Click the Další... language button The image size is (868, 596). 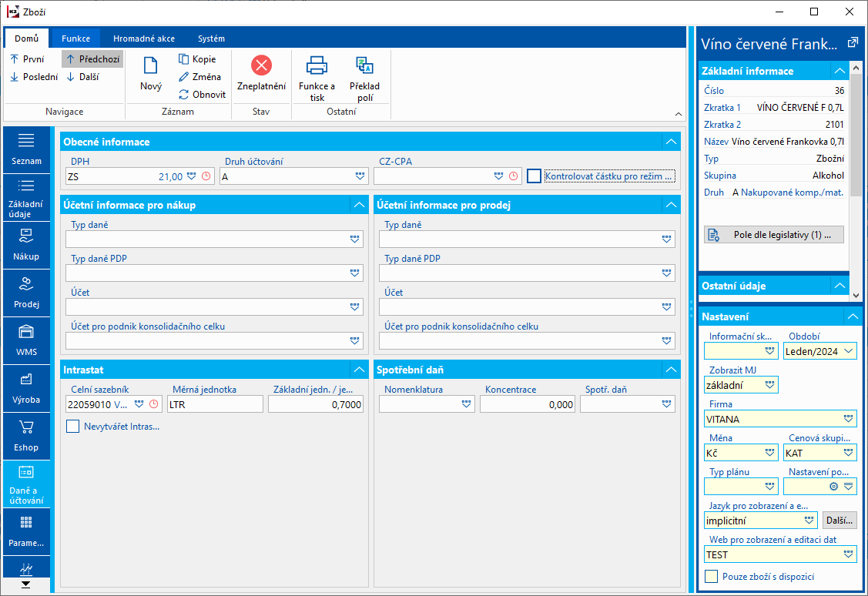pyautogui.click(x=840, y=521)
